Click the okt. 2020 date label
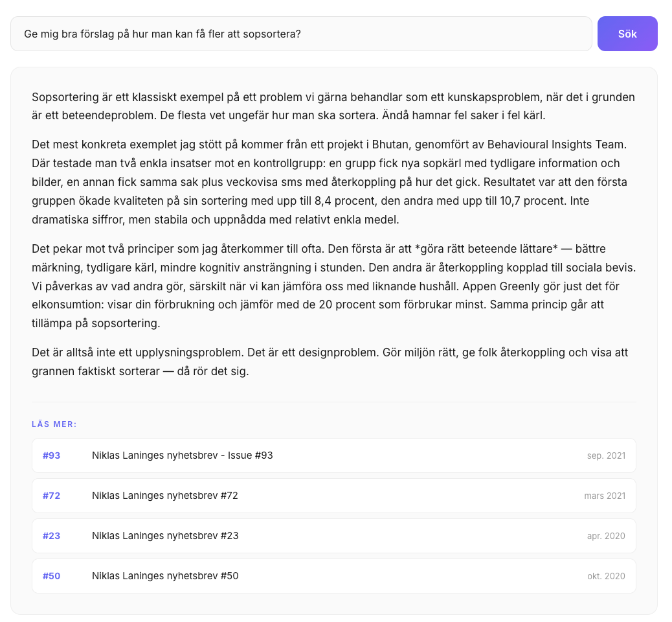672x622 pixels. [606, 576]
